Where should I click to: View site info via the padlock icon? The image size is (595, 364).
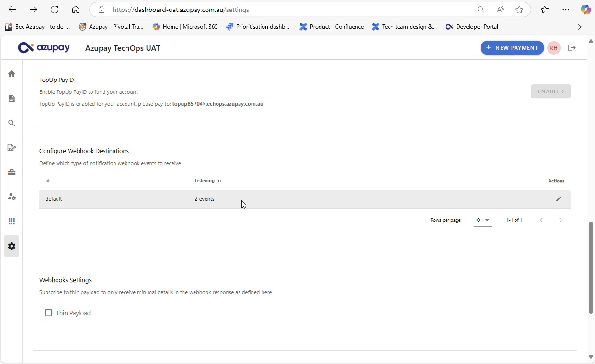click(x=101, y=10)
